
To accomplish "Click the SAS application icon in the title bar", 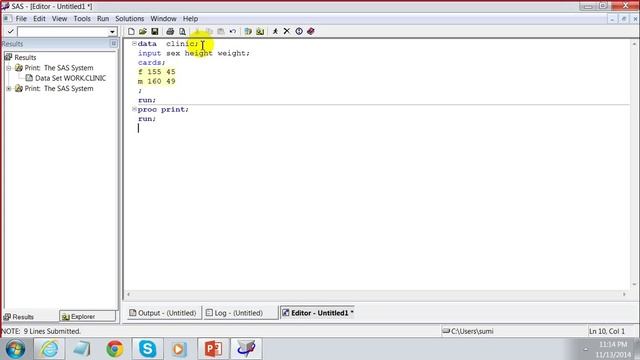I will click(5, 6).
